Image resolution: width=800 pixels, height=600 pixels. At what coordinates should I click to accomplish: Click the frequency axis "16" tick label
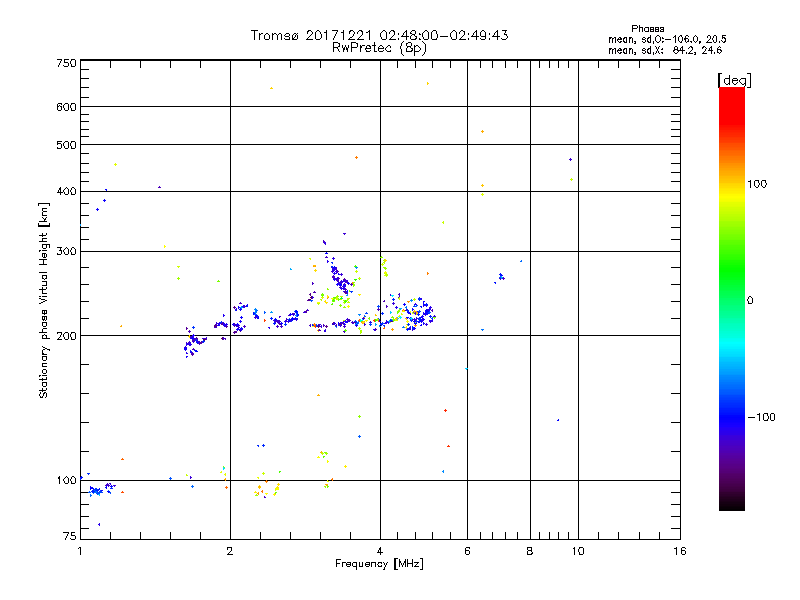[680, 551]
